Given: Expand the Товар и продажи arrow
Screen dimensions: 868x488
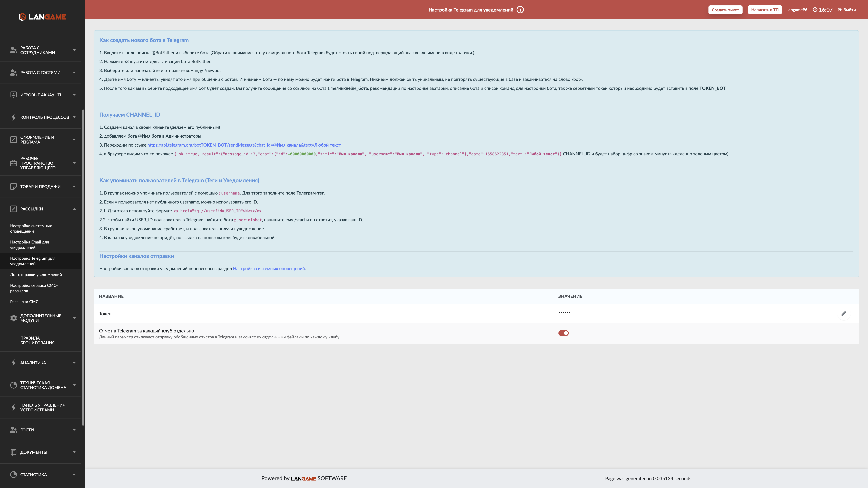Looking at the screenshot, I should (x=74, y=187).
